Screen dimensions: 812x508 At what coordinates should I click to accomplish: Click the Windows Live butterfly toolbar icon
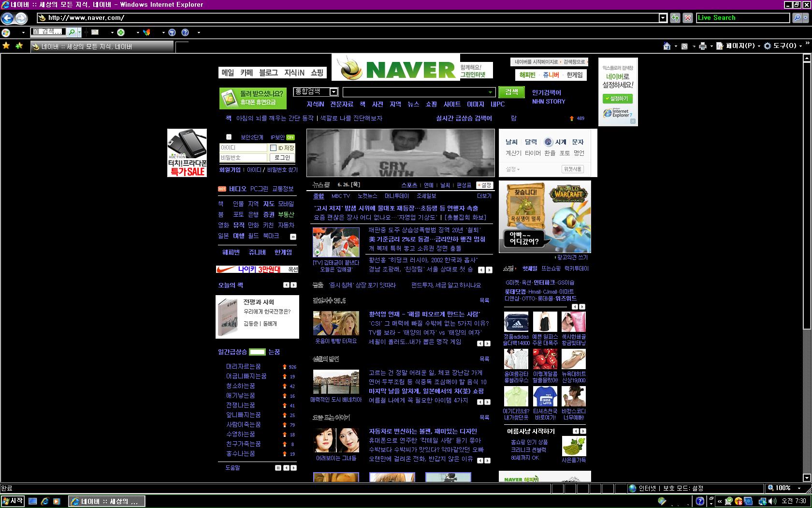point(147,32)
